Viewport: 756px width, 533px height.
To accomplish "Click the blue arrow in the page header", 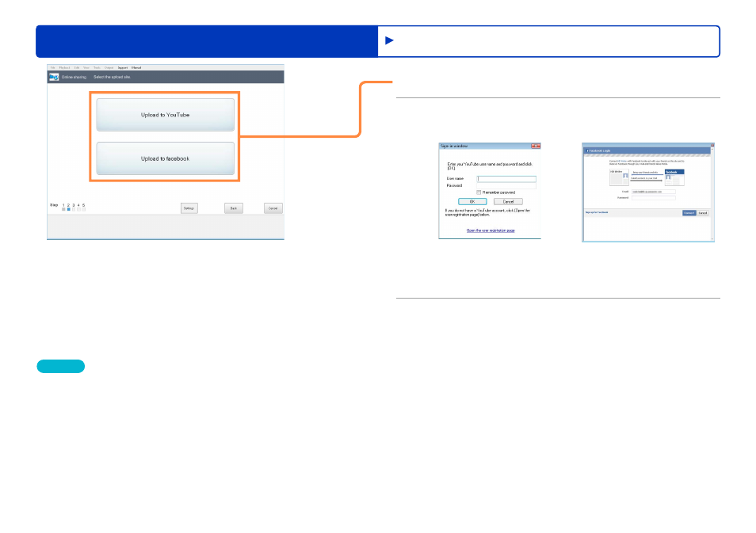I will coord(390,41).
